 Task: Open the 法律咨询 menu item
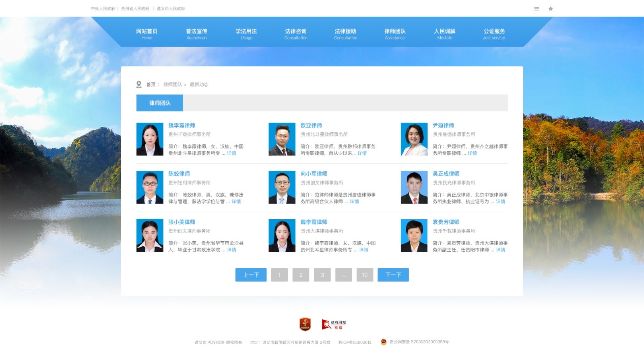click(x=295, y=34)
